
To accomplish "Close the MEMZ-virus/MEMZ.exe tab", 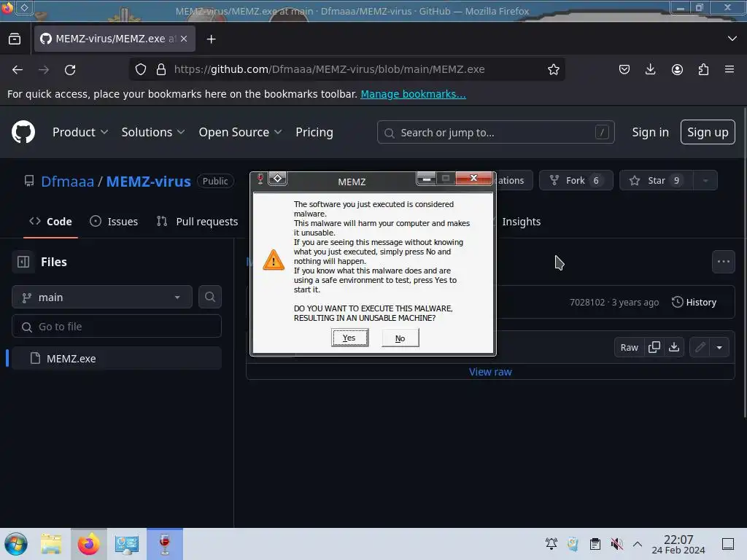I will [184, 39].
